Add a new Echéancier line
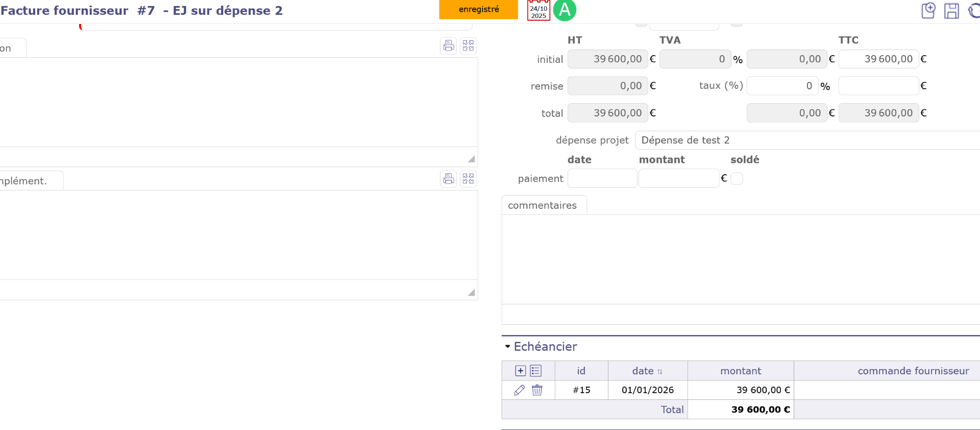 520,371
